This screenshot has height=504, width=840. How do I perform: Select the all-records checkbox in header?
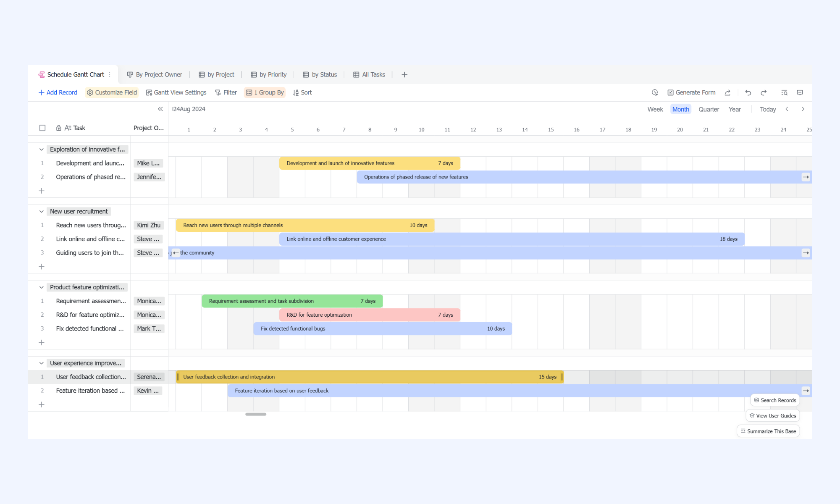click(x=42, y=128)
